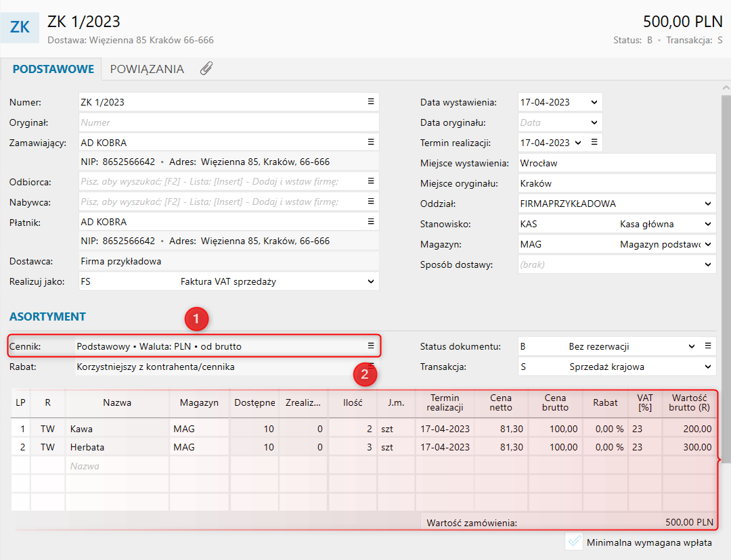Viewport: 731px width, 560px height.
Task: Expand Data wystawienia date dropdown
Action: (x=594, y=103)
